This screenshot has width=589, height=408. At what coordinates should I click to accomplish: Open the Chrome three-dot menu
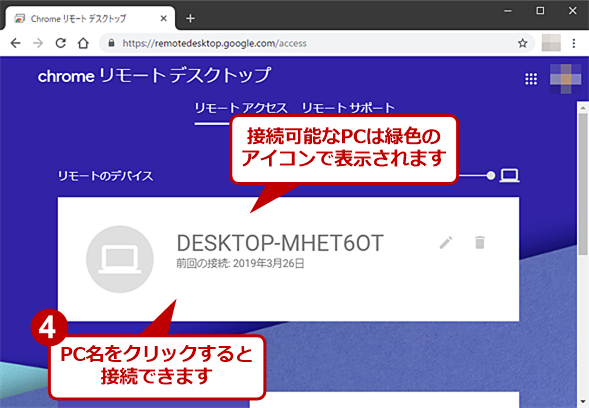pyautogui.click(x=574, y=43)
